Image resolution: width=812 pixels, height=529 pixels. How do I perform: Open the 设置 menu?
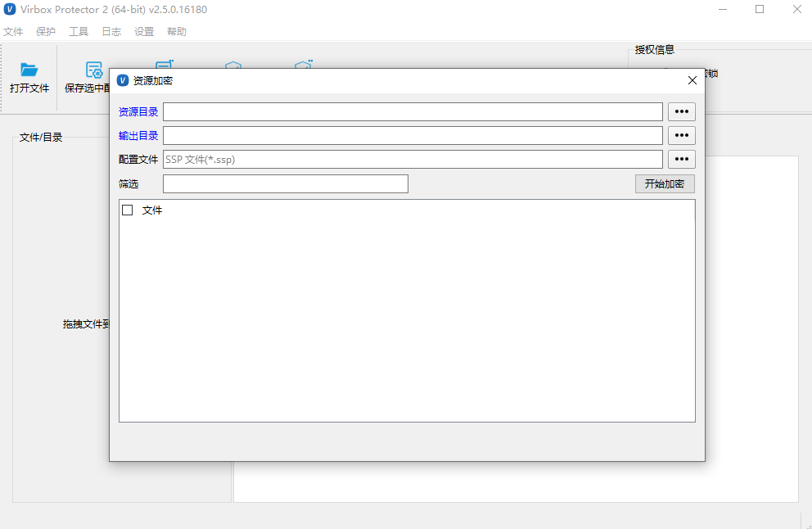point(144,32)
